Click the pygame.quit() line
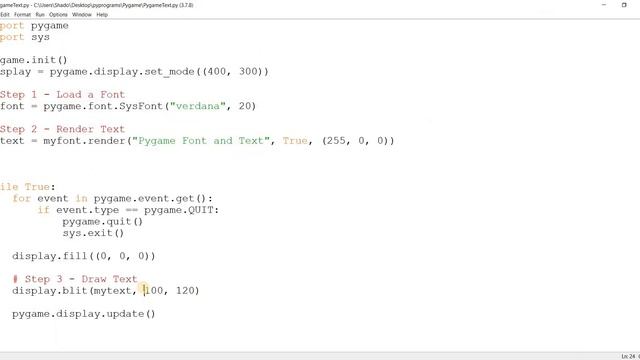The height and width of the screenshot is (360, 640). click(102, 222)
